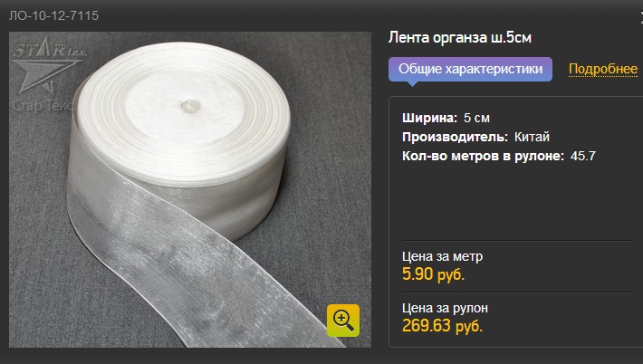This screenshot has width=643, height=364.
Task: Select the Общие характеристики tab
Action: click(470, 69)
